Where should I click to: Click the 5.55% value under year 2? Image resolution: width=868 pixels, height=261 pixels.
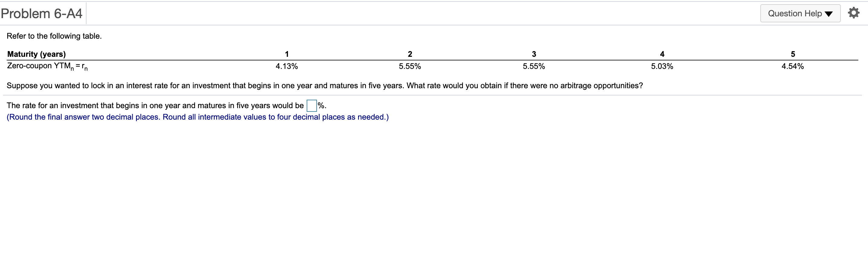(x=410, y=66)
